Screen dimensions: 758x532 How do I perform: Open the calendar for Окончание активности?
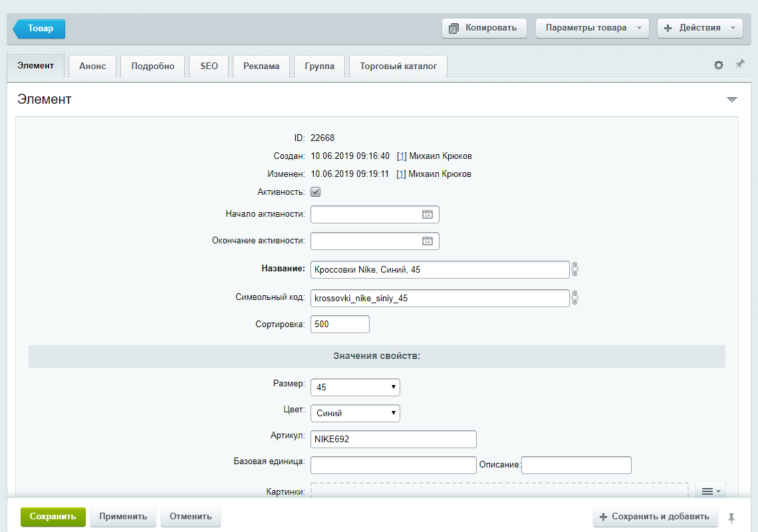428,241
